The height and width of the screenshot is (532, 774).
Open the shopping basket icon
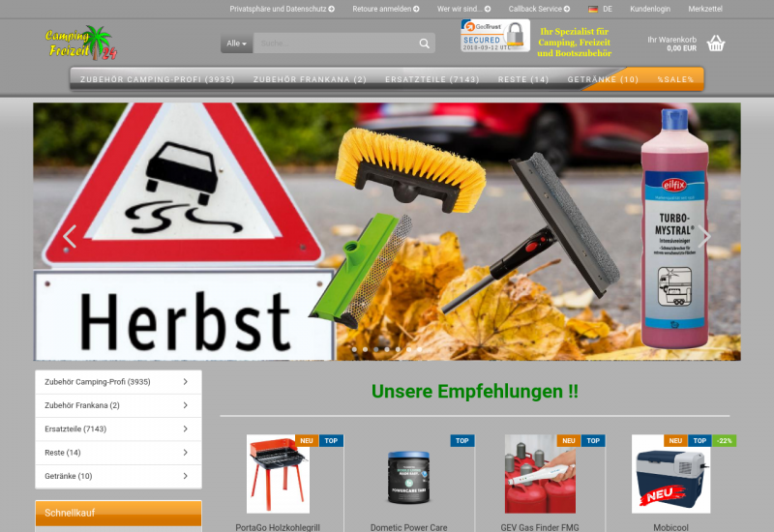pyautogui.click(x=716, y=44)
